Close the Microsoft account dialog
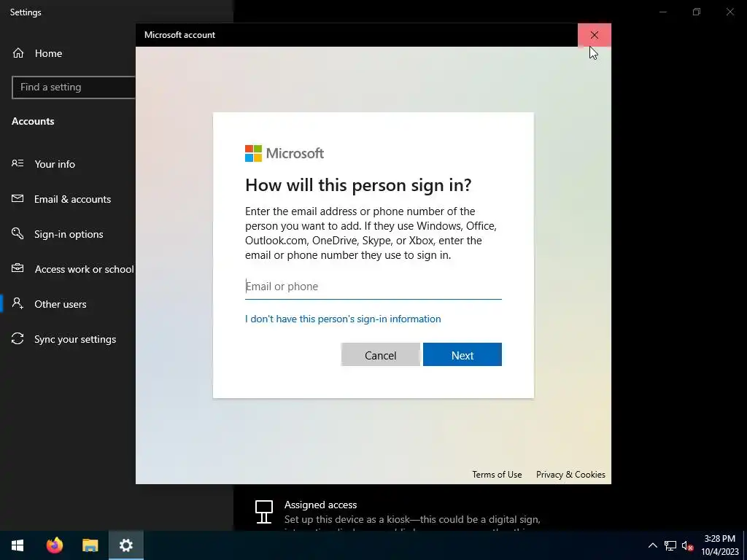 [594, 35]
